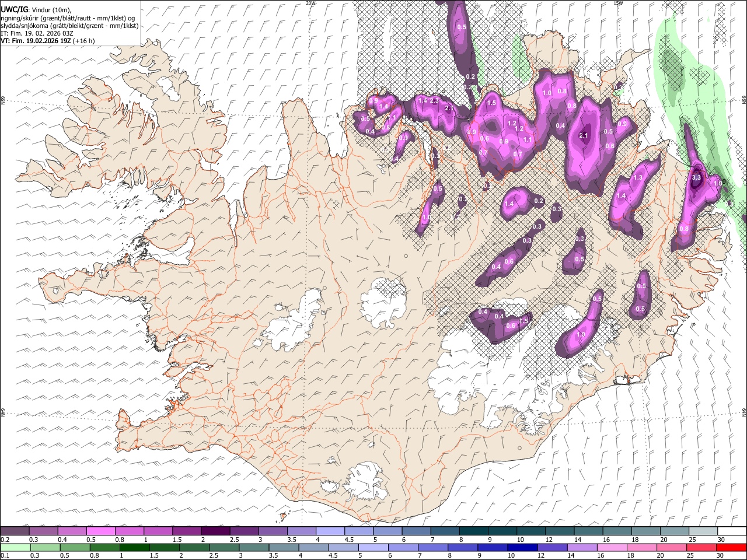Click the deep blue 10–12 lower legend swatch

522,547
